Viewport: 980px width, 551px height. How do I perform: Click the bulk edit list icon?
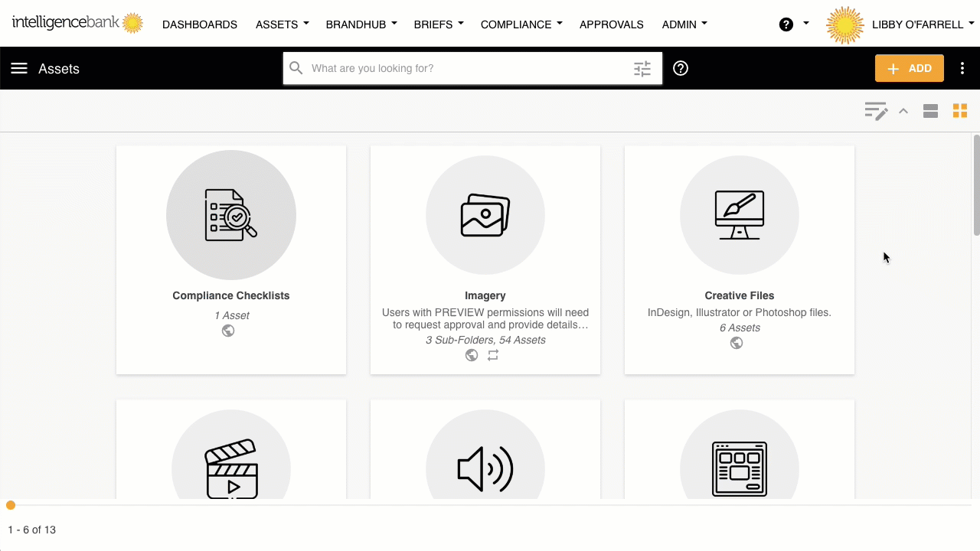[876, 111]
